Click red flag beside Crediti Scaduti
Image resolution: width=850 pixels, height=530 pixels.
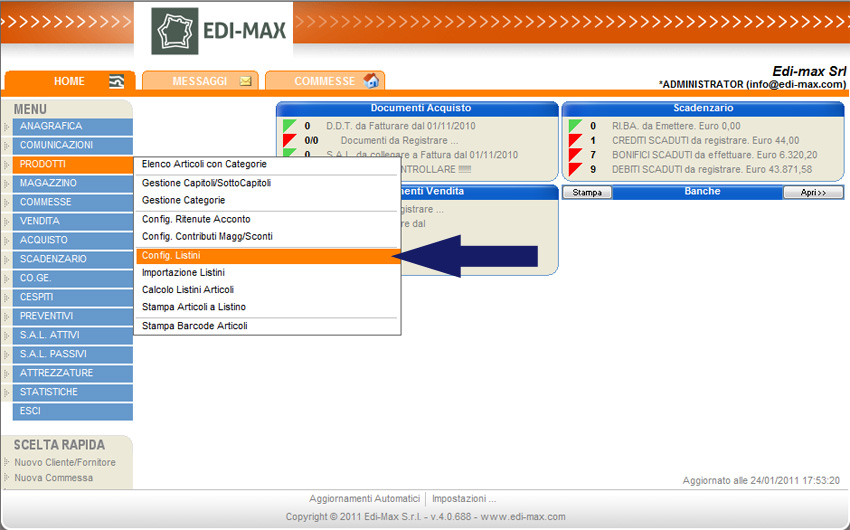[x=575, y=141]
